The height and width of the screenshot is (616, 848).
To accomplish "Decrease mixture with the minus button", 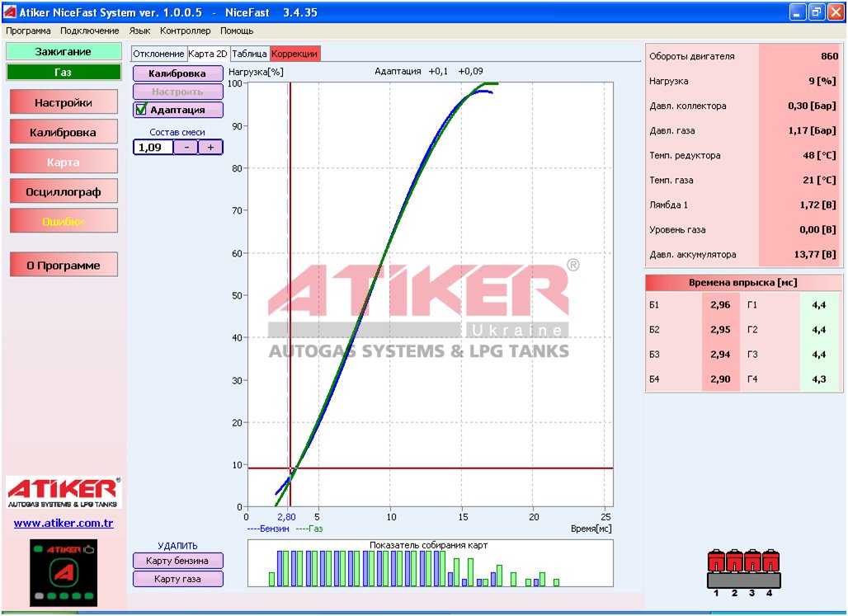I will click(186, 147).
